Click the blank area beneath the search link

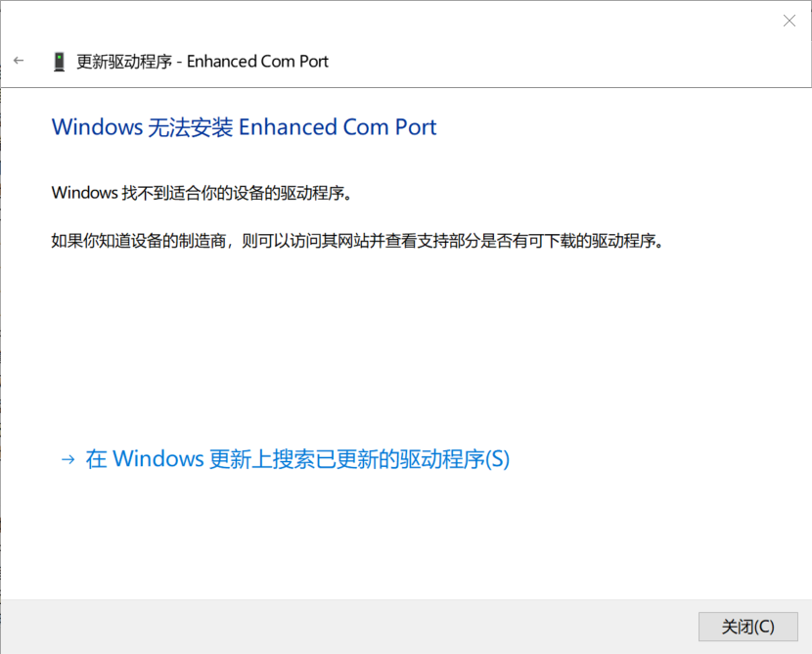406,534
